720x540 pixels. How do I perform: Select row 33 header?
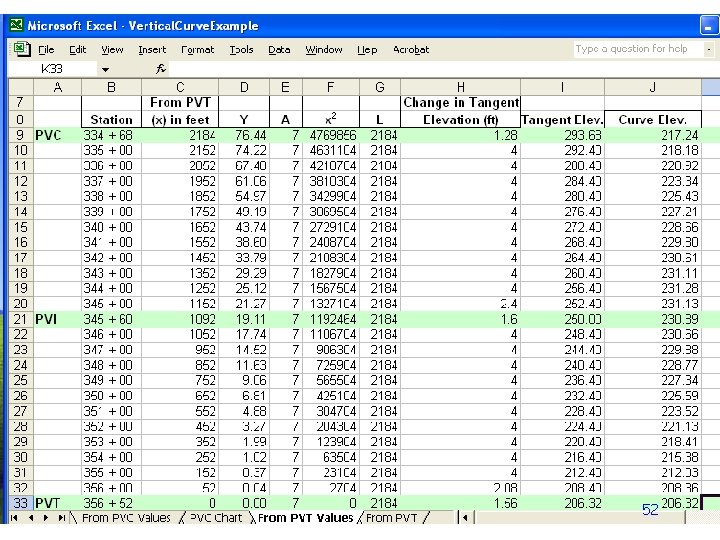pyautogui.click(x=21, y=503)
